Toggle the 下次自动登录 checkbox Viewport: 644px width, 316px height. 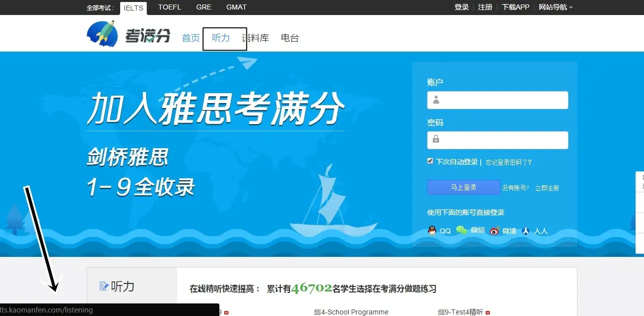(430, 161)
